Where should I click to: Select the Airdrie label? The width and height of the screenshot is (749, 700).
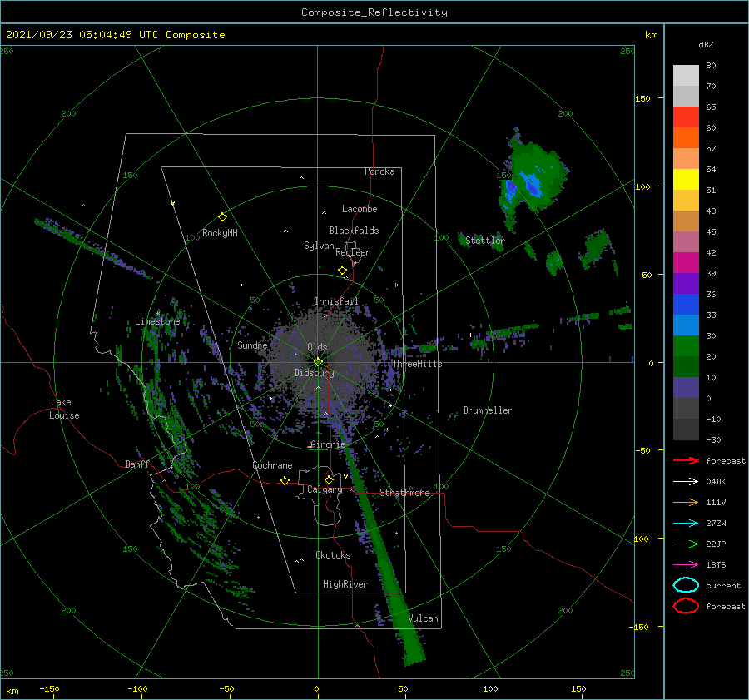pyautogui.click(x=328, y=444)
